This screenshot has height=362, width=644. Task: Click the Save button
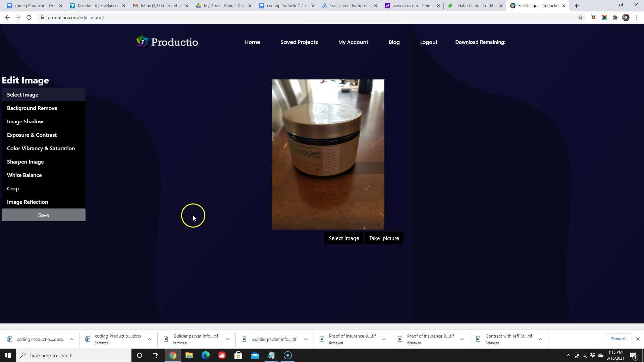click(44, 215)
